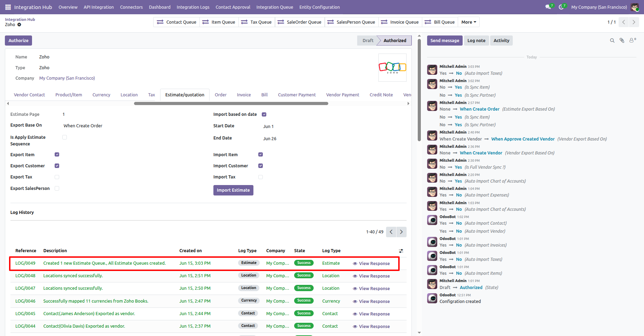Open the SaleOrder Queue button
644x336 pixels.
click(x=299, y=22)
